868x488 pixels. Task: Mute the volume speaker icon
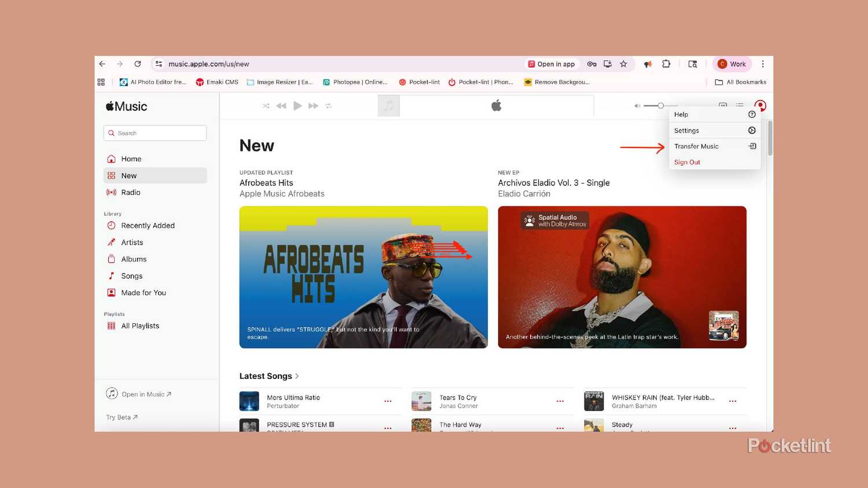(x=637, y=106)
